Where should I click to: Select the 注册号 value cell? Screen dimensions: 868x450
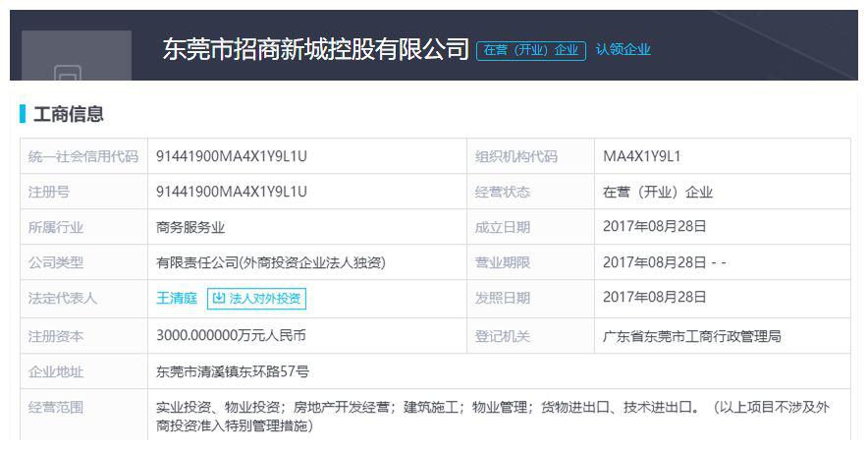(307, 192)
